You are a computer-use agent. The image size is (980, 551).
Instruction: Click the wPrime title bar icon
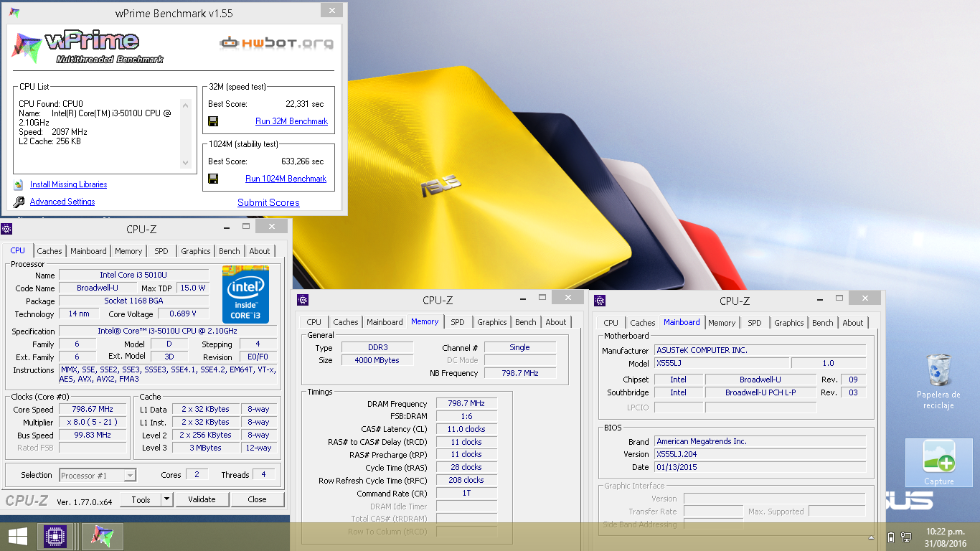[14, 13]
